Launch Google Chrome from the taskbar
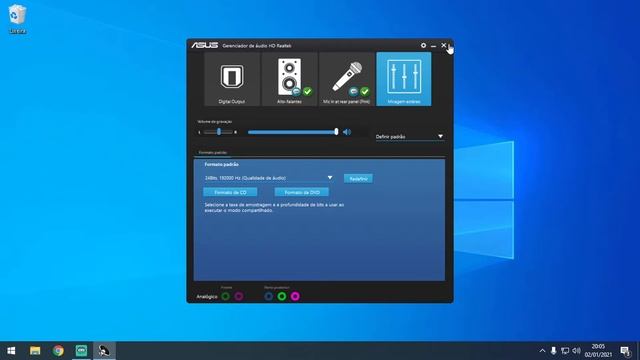The height and width of the screenshot is (360, 640). [58, 351]
